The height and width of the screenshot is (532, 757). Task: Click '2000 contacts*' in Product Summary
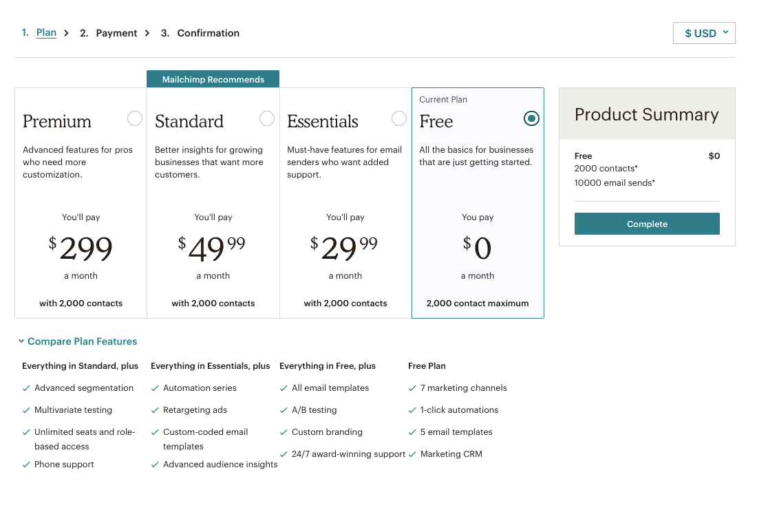click(x=606, y=169)
